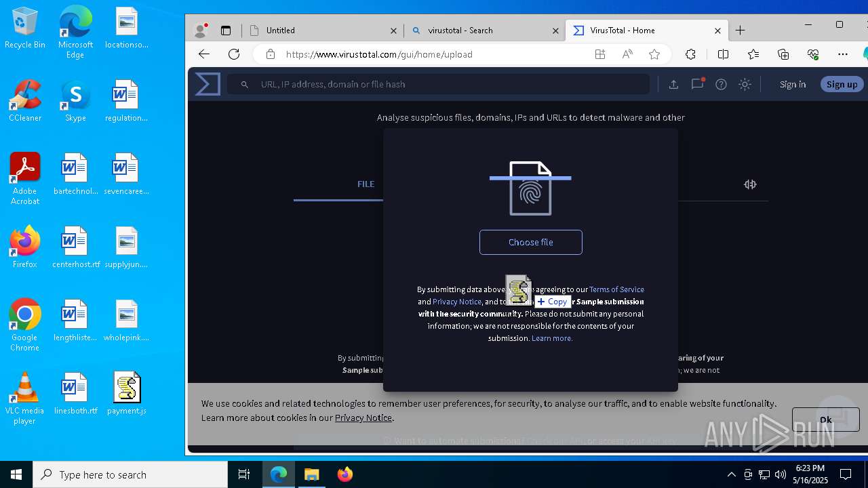The width and height of the screenshot is (868, 488).
Task: Open Firefox desktop shortcut
Action: (25, 248)
